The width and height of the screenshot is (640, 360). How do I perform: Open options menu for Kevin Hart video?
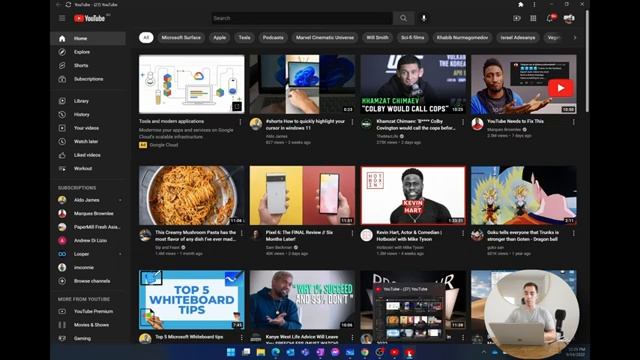463,233
